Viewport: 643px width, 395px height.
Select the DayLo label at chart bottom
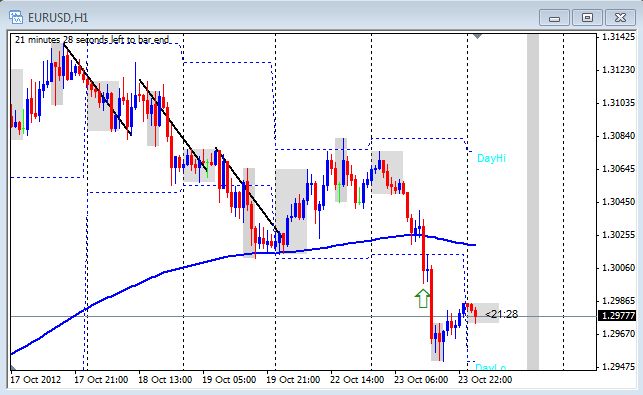tap(490, 367)
